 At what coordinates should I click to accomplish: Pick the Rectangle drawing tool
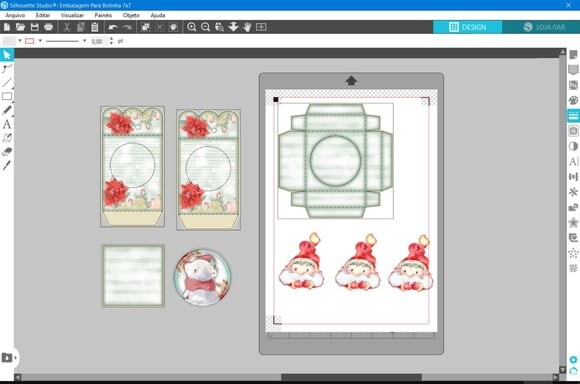(7, 97)
